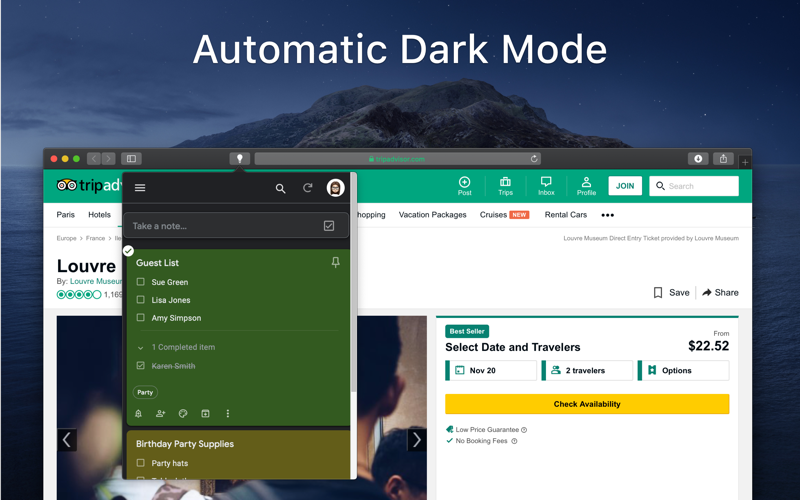Screen dimensions: 800x500
Task: Pin the Guest List note
Action: pyautogui.click(x=335, y=262)
